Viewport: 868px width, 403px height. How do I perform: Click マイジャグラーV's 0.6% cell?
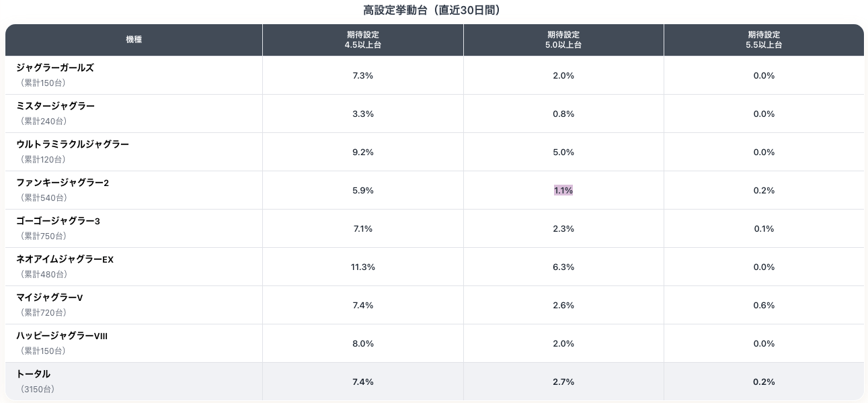[764, 306]
